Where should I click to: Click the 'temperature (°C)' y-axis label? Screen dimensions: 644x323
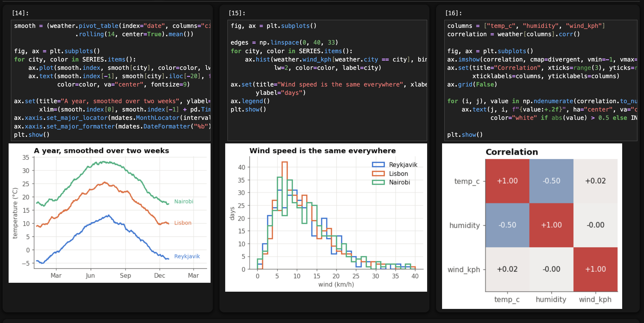point(15,213)
